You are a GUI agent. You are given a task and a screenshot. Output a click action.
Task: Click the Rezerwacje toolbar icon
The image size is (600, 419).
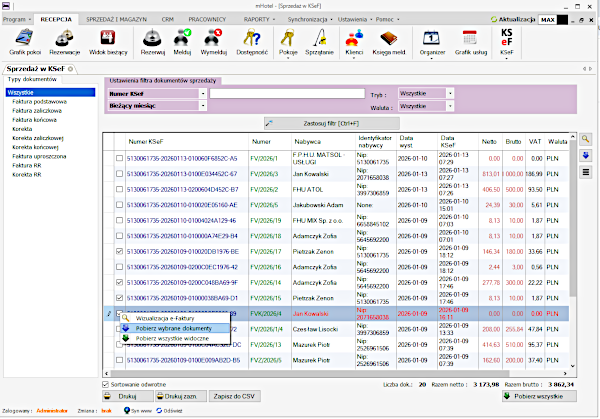[x=64, y=39]
